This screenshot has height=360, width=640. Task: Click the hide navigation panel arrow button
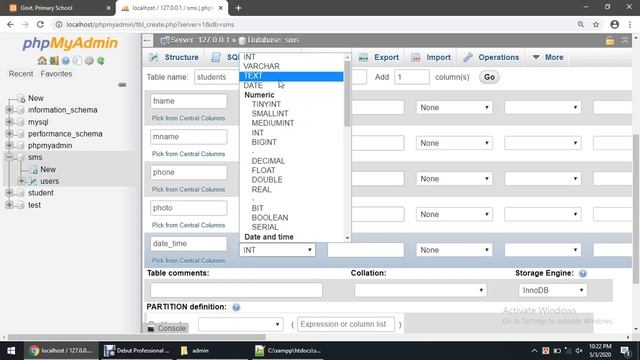pos(147,40)
